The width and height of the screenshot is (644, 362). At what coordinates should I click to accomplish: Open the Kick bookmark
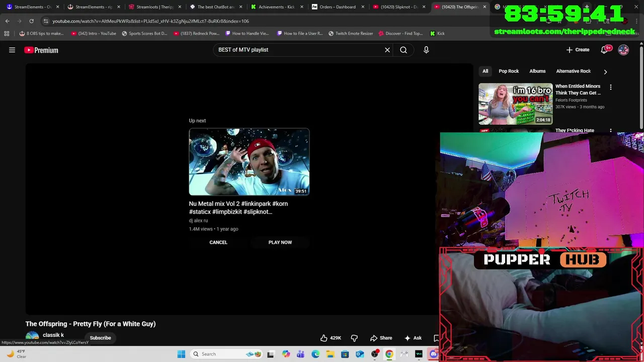[x=437, y=33]
